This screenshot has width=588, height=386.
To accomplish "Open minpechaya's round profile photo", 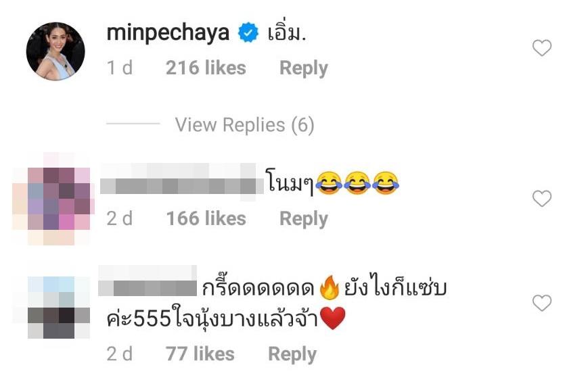I will (x=55, y=51).
